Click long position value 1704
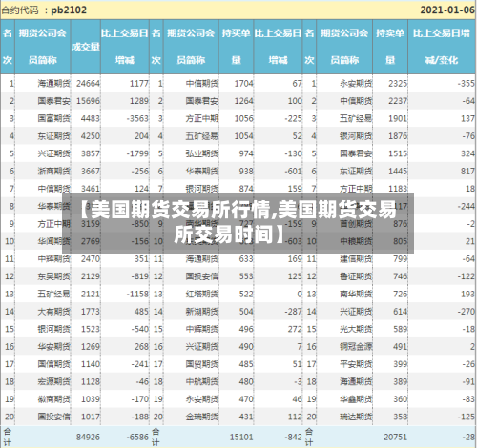477x448 pixels. [x=244, y=84]
